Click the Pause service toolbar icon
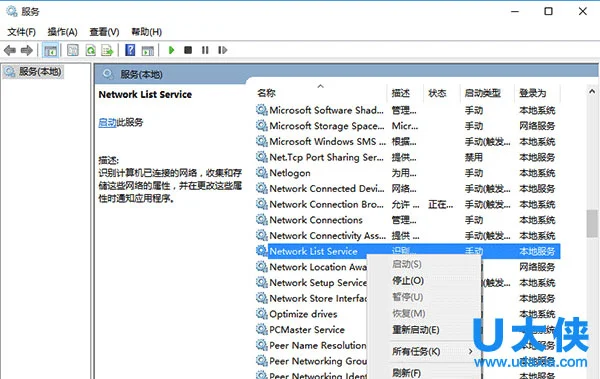Image resolution: width=600 pixels, height=379 pixels. [205, 50]
